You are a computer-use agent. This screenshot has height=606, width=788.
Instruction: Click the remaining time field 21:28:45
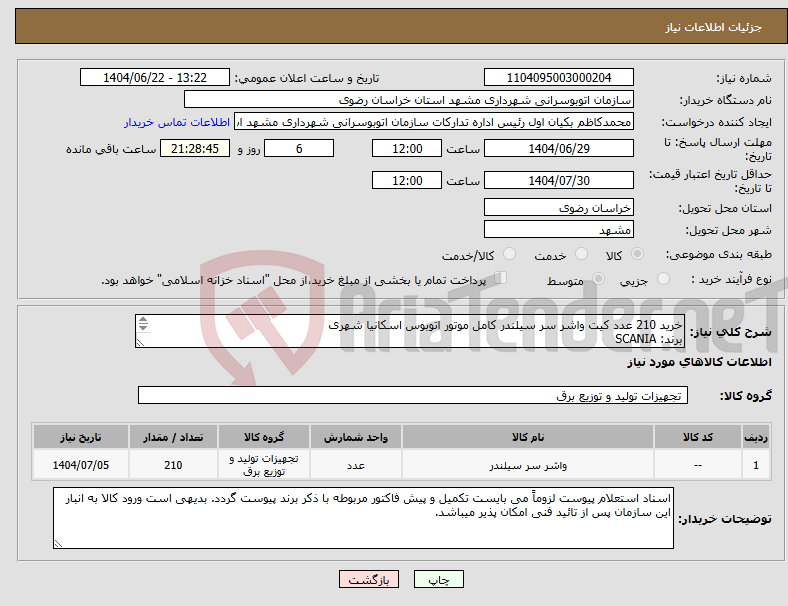point(195,149)
